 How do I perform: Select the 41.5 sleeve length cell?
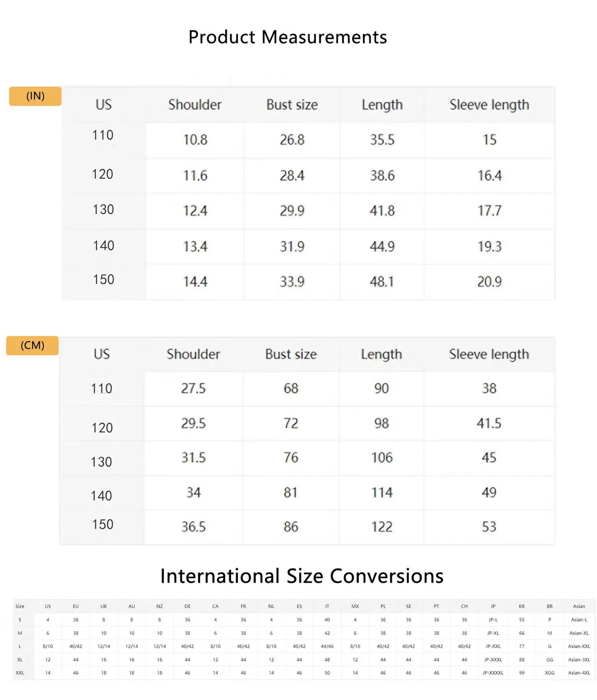click(489, 423)
